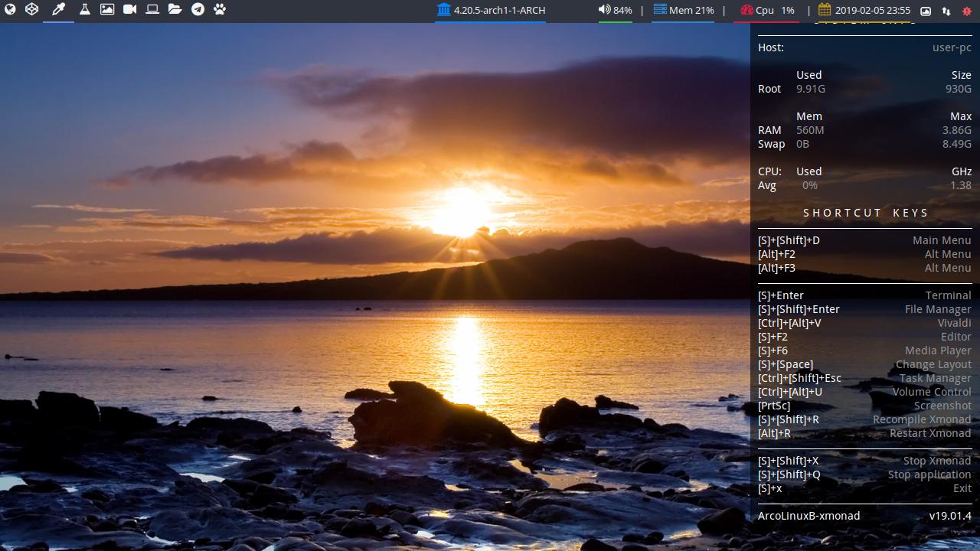Click the kernel building icon
The image size is (980, 551).
[x=444, y=10]
